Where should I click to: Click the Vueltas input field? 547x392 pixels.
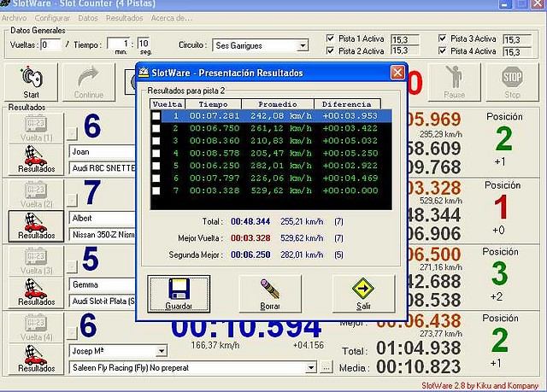pyautogui.click(x=50, y=45)
